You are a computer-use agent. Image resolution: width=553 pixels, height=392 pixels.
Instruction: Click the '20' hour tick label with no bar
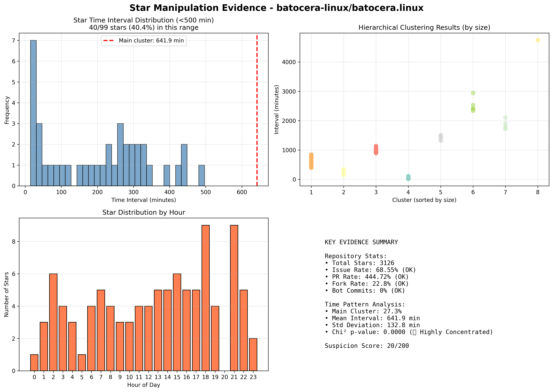point(224,377)
